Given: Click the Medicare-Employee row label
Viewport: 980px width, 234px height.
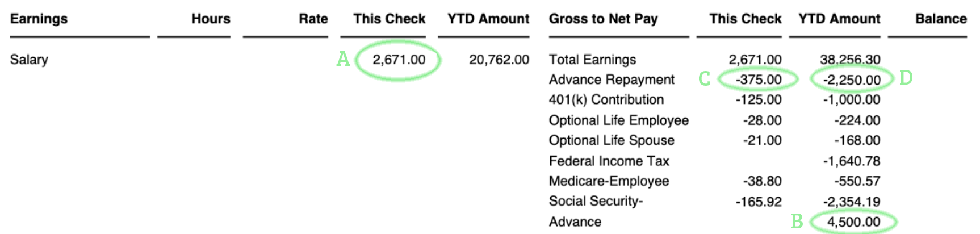Looking at the screenshot, I should (x=609, y=181).
